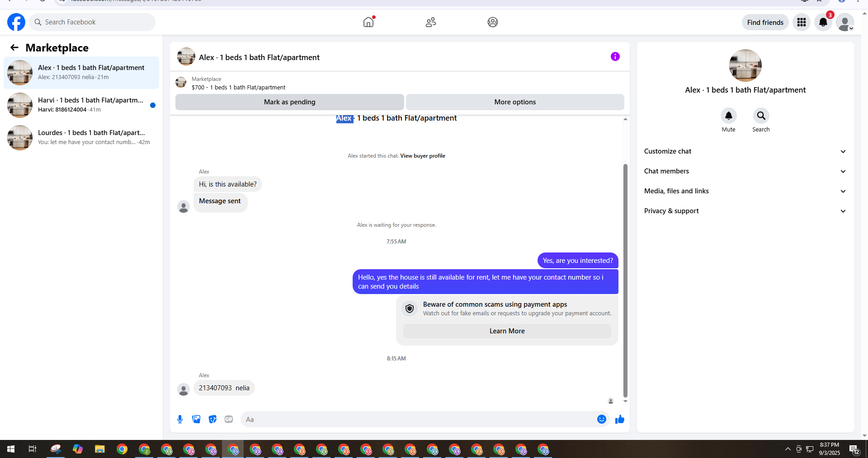Attach a photo with the image icon
Screen dimensions: 868x458
tap(196, 419)
